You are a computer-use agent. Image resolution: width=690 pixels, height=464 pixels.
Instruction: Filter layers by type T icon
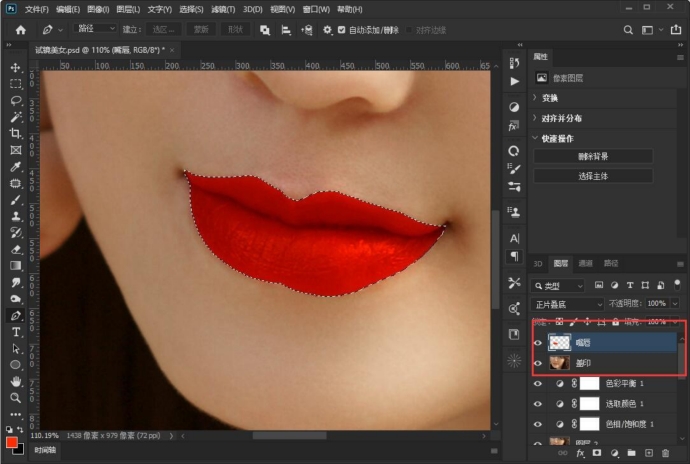pyautogui.click(x=630, y=285)
